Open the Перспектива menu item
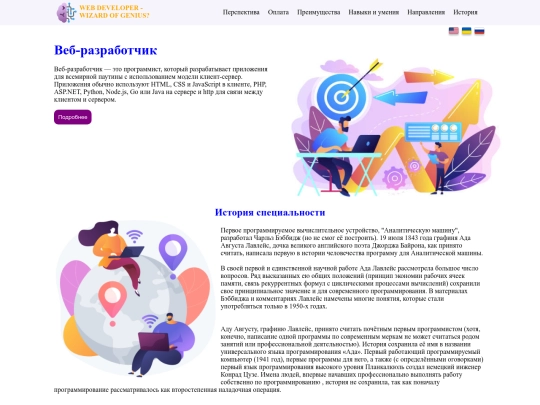Image resolution: width=540 pixels, height=405 pixels. point(241,12)
